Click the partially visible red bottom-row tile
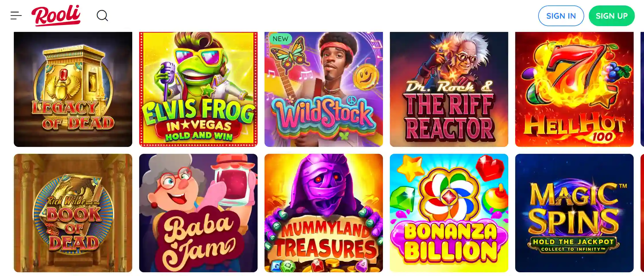This screenshot has height=276, width=644. coord(642,213)
